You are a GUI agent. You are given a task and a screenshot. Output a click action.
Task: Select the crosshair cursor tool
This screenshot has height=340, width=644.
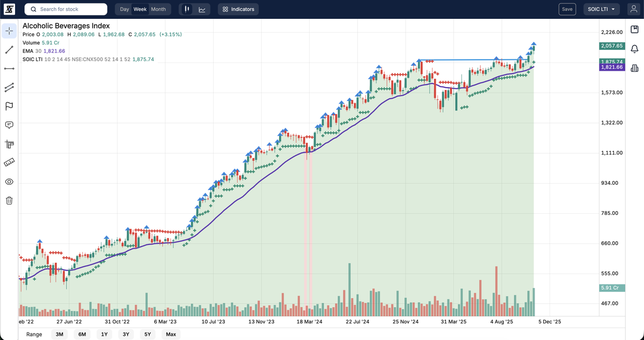9,31
